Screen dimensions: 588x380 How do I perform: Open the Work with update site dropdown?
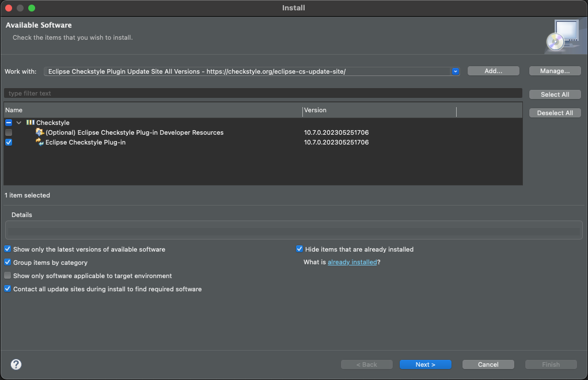(x=454, y=71)
